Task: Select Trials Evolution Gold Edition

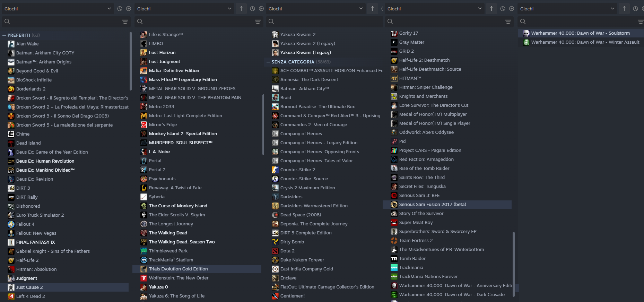Action: [178, 269]
